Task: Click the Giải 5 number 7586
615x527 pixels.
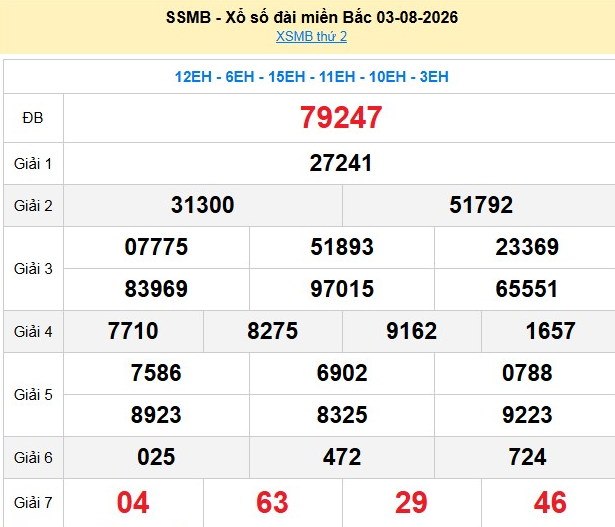Action: point(156,373)
